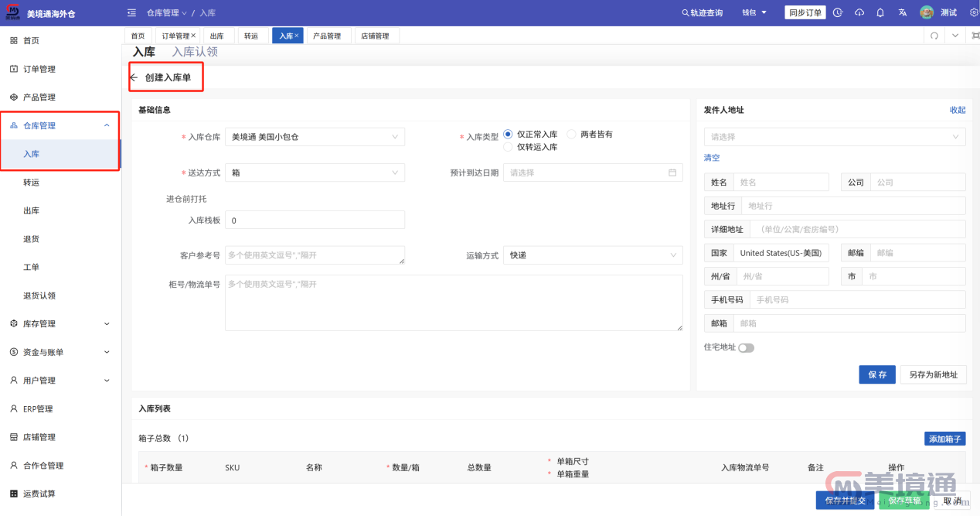Screen dimensions: 980x516
Task: Click the 入库栈板 input field
Action: click(315, 220)
